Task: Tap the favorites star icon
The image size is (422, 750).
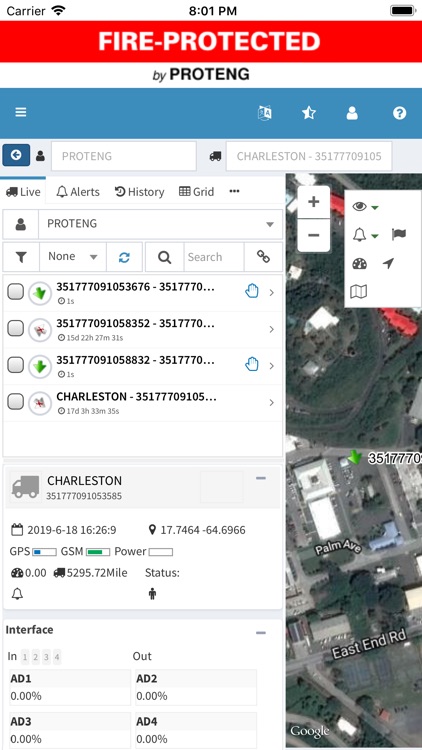Action: pos(309,113)
